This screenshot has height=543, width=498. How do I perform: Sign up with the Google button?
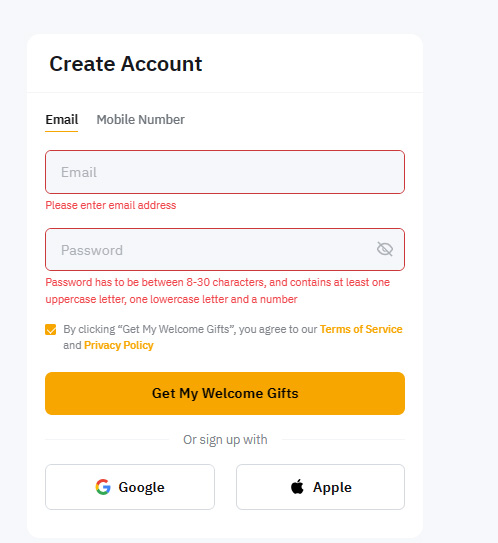click(130, 487)
